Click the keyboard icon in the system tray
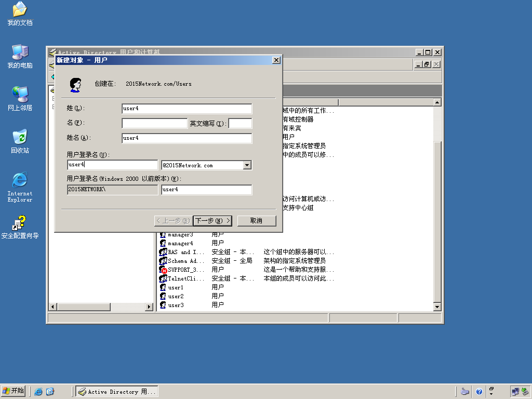 [465, 392]
